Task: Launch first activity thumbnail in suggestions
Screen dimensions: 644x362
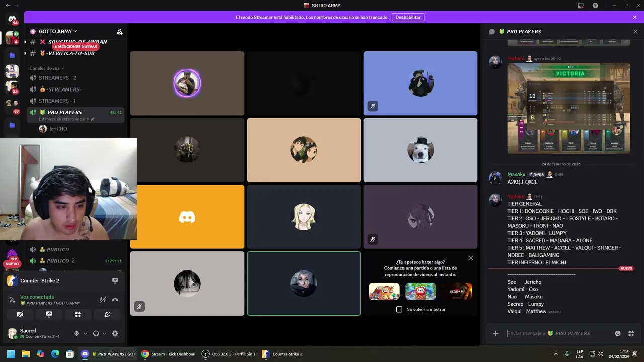Action: (384, 292)
